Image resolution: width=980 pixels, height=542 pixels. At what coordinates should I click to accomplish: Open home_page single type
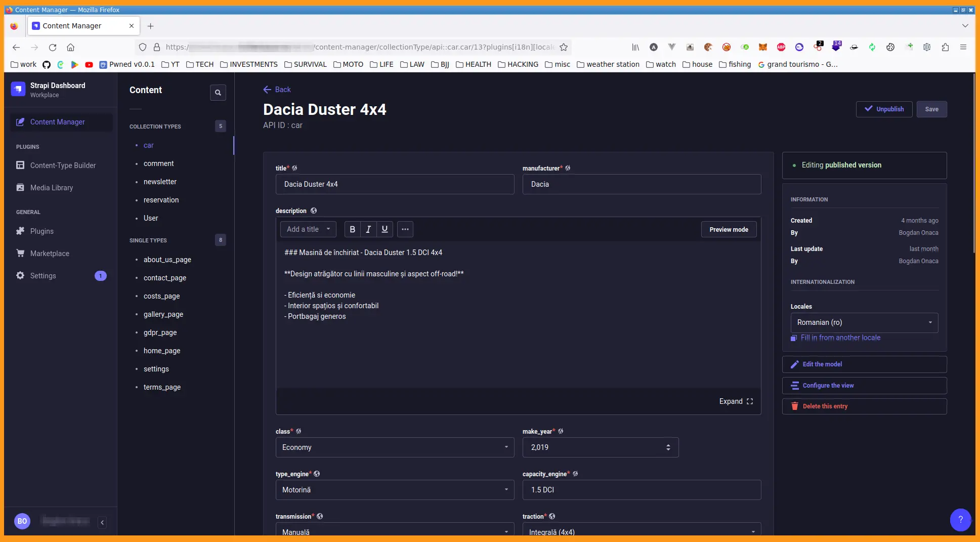coord(161,351)
